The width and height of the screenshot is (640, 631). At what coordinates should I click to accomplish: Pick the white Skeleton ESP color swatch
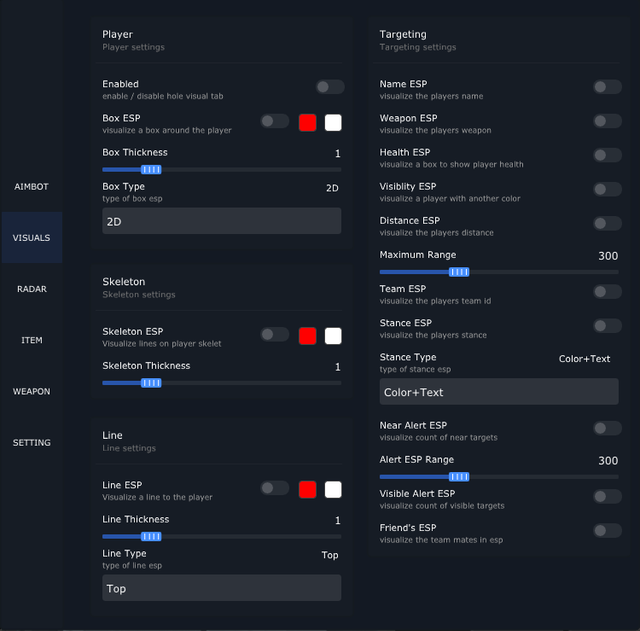click(333, 335)
